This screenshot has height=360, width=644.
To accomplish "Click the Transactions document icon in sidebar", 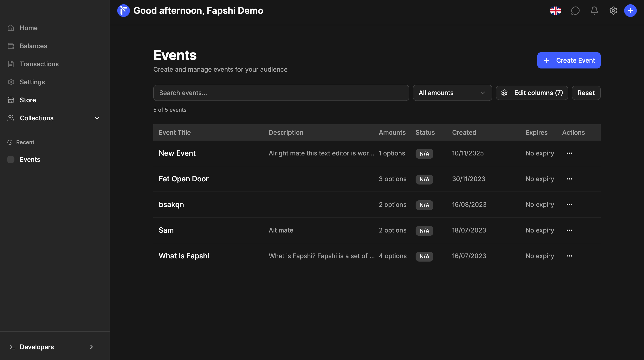I will pyautogui.click(x=11, y=64).
